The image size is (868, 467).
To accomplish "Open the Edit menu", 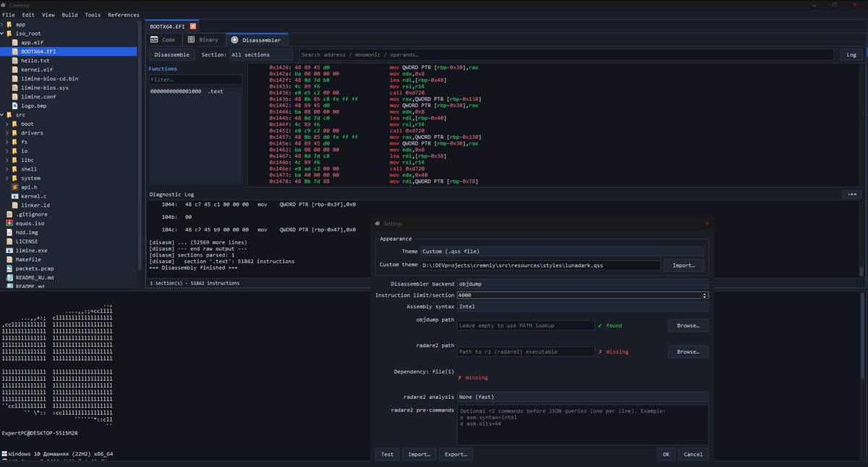I will (28, 14).
